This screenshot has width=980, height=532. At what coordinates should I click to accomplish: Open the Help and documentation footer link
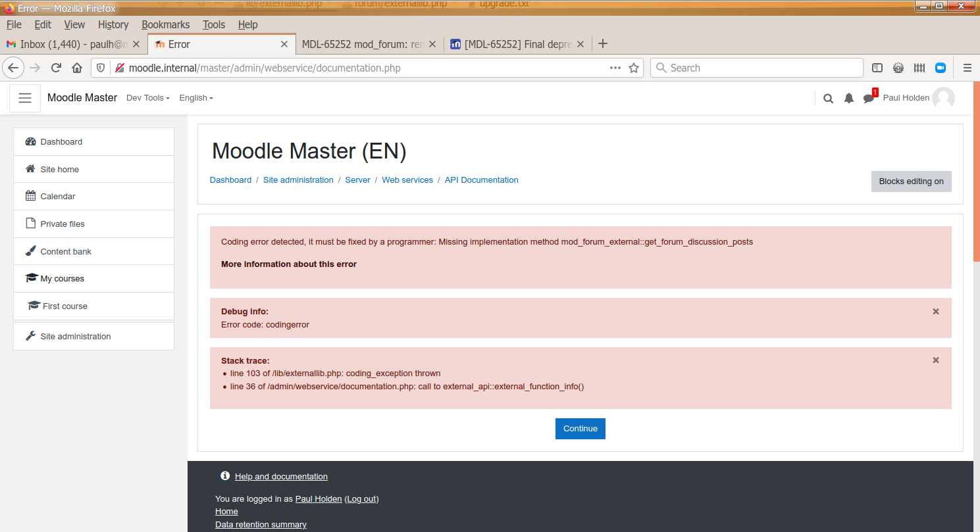(281, 477)
